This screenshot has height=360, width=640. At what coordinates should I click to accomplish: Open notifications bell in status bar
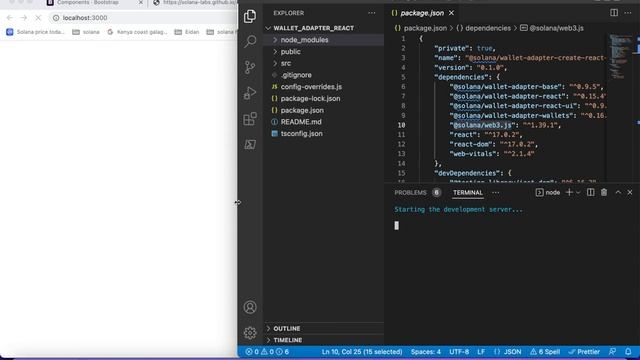pyautogui.click(x=628, y=352)
